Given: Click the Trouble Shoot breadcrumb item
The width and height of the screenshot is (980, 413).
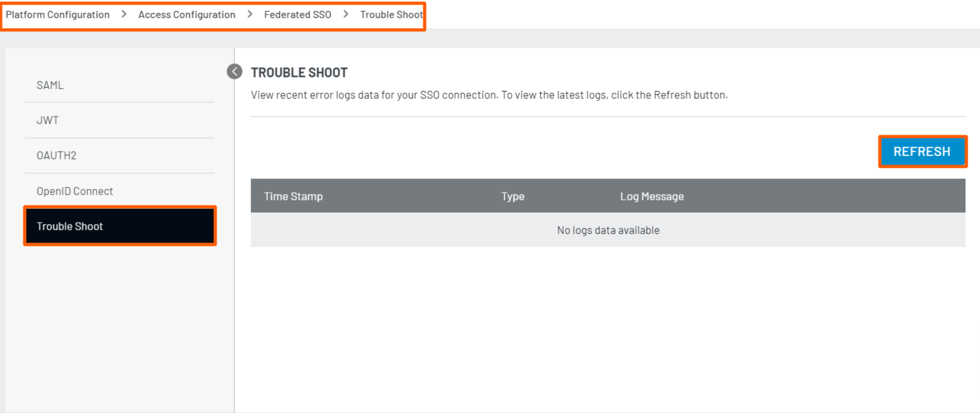Looking at the screenshot, I should click(391, 14).
